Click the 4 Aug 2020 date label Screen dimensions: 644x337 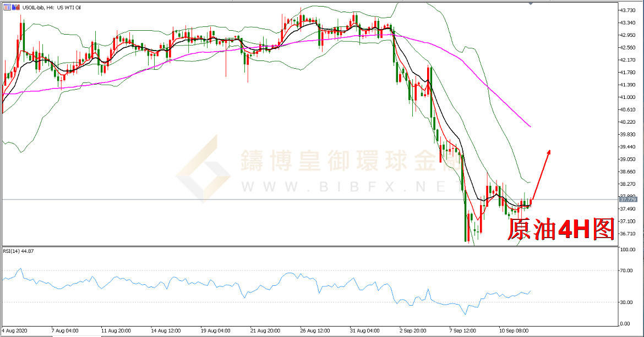click(14, 332)
